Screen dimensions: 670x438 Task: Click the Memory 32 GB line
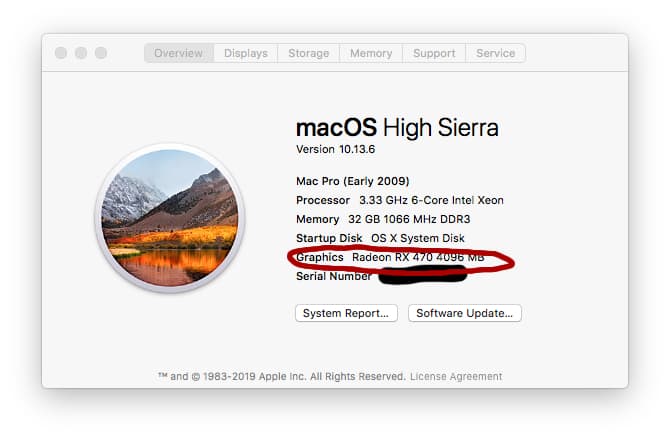(x=383, y=219)
